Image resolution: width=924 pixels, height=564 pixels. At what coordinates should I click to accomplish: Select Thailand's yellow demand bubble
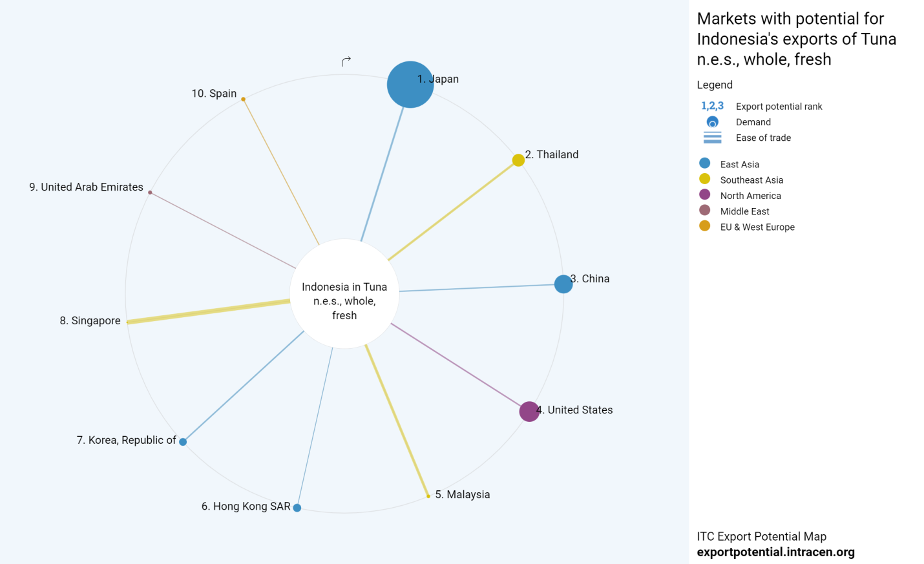point(518,160)
